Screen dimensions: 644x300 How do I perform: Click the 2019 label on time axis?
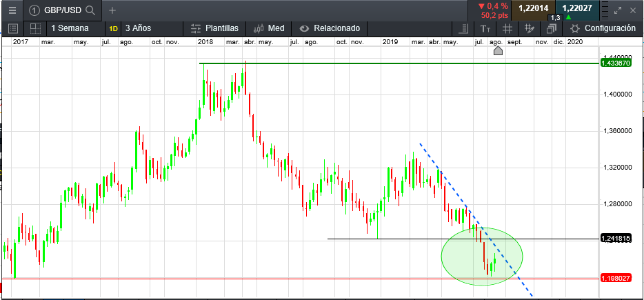coord(390,41)
